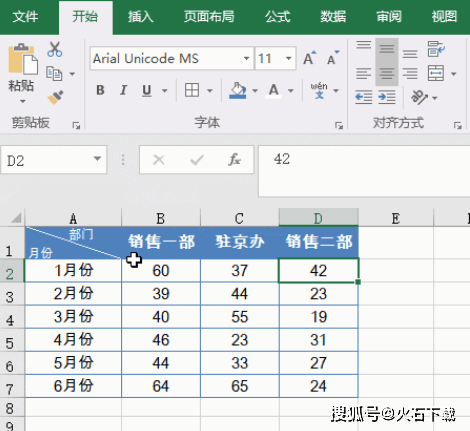Switch to the 页面布局 tab

209,17
